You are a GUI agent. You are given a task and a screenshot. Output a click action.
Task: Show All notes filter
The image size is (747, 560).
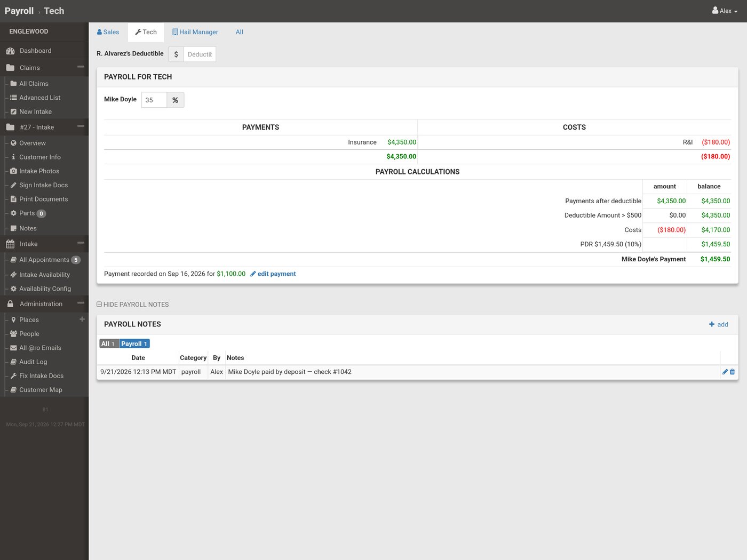tap(109, 344)
